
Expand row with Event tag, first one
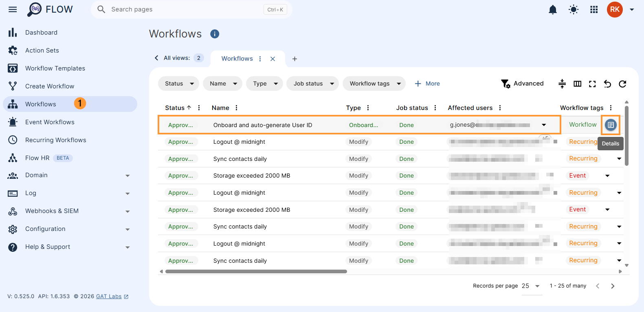[607, 176]
